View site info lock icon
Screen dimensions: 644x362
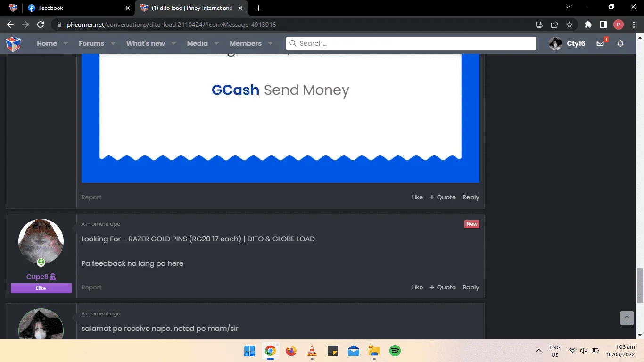click(x=59, y=25)
